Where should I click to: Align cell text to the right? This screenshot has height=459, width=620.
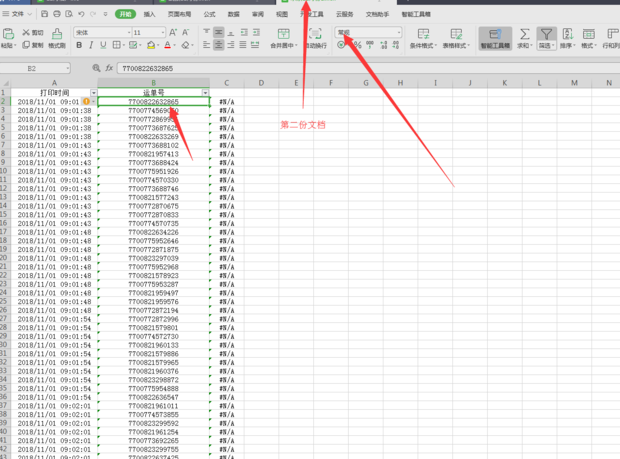click(x=231, y=45)
